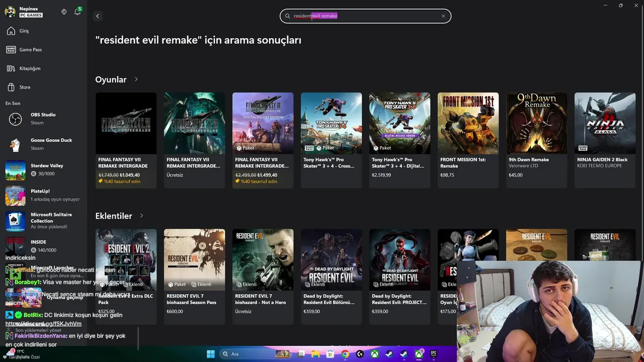644x362 pixels.
Task: Open RESIDENT EVIL 7 biohazard Season Pass card
Action: click(194, 277)
